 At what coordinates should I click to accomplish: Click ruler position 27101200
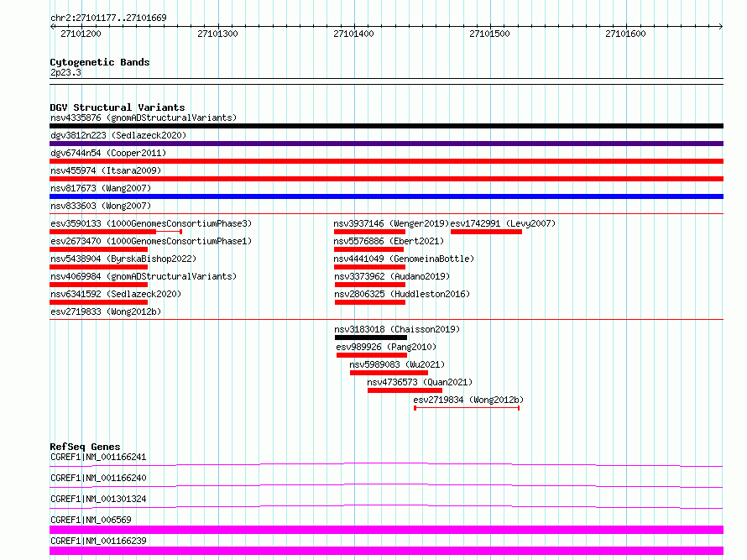coord(81,34)
